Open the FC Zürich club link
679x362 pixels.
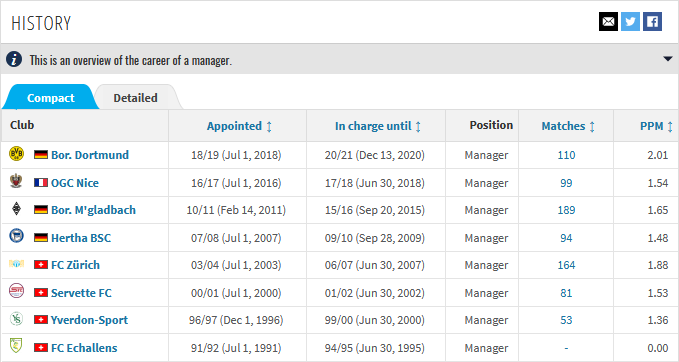click(75, 265)
